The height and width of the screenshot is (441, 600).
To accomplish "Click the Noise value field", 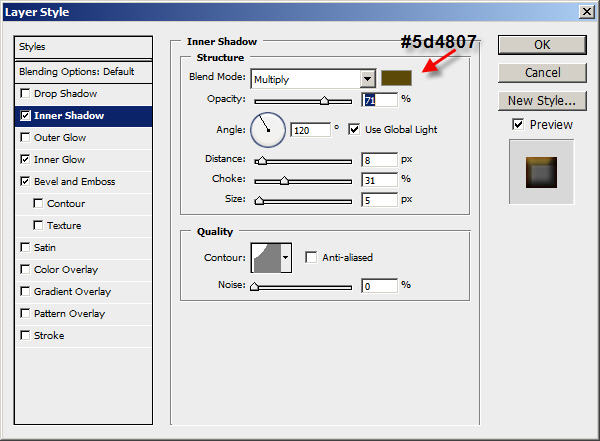I will (x=380, y=286).
